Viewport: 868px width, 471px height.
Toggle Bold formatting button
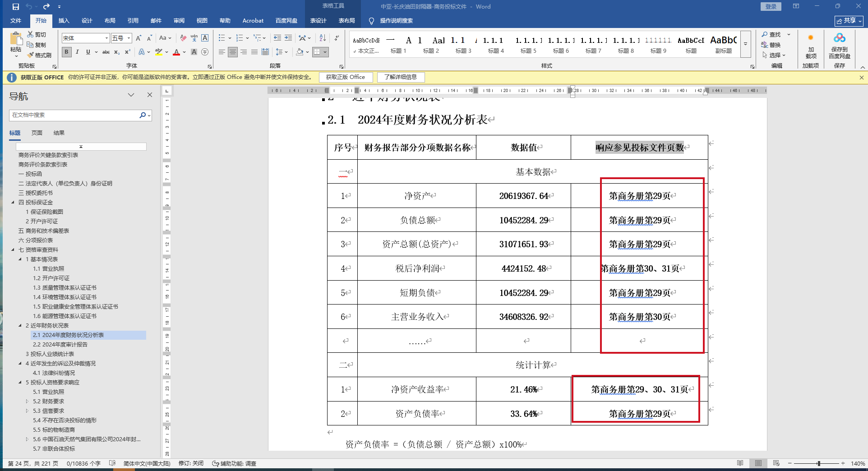67,52
